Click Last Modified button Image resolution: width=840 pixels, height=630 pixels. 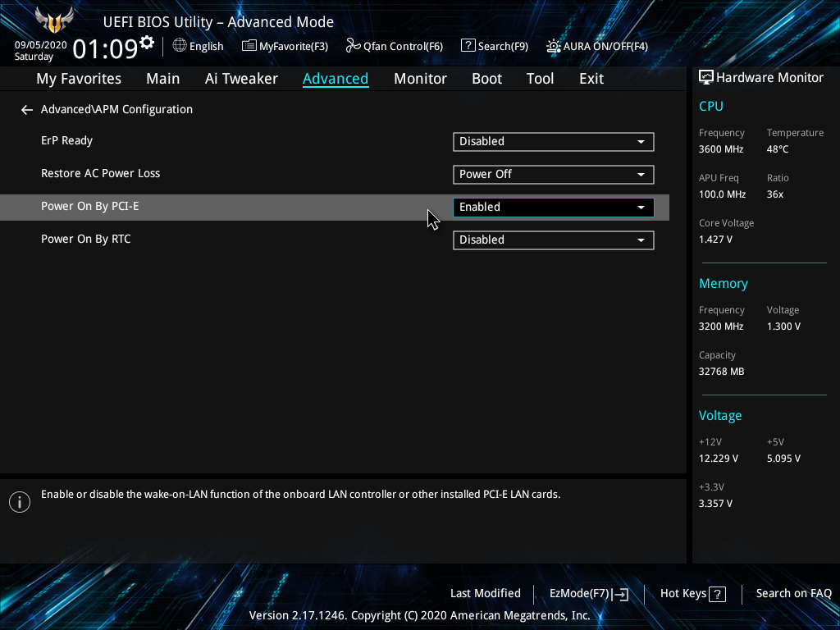tap(486, 594)
